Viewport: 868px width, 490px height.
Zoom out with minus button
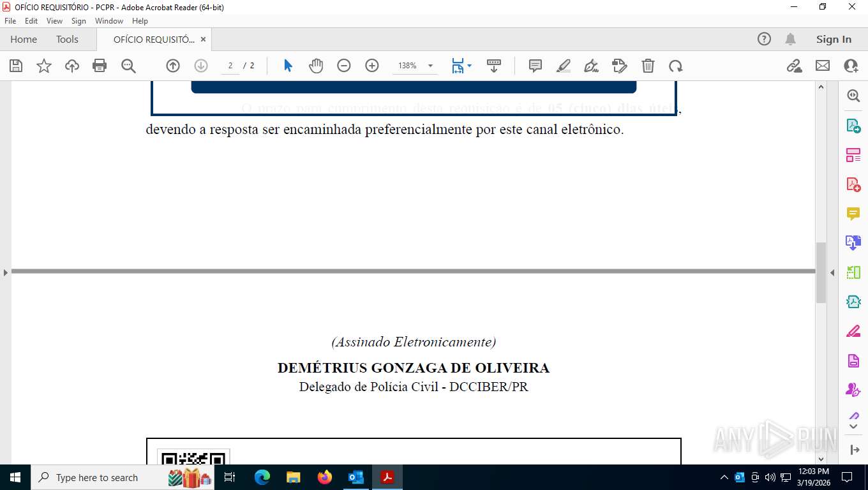(x=344, y=66)
